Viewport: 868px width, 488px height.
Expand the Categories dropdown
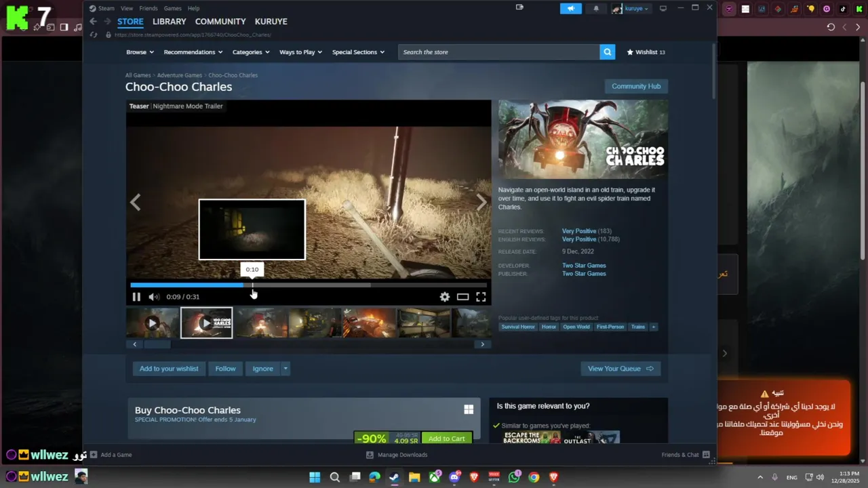251,52
